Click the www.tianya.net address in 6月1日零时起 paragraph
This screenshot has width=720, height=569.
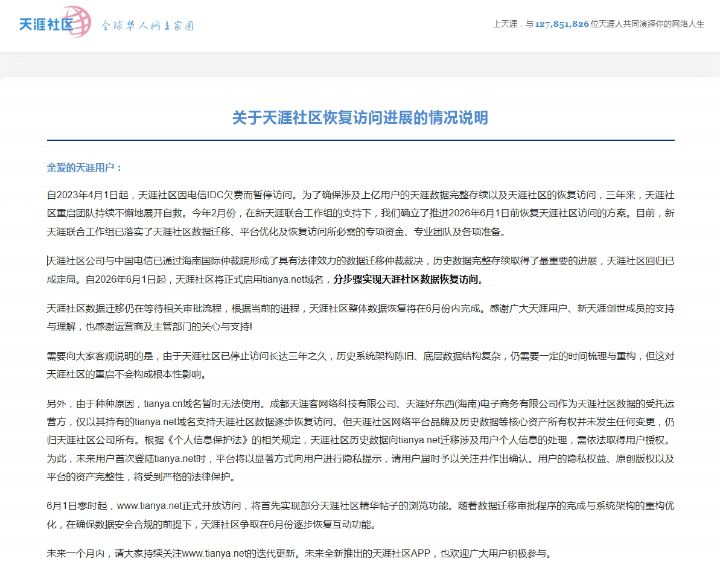[149, 506]
